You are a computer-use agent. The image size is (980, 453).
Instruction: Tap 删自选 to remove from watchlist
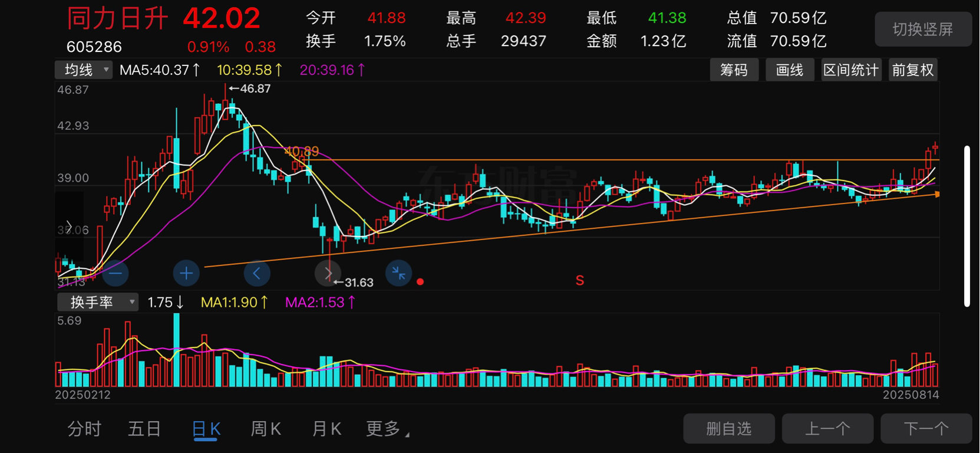pyautogui.click(x=729, y=429)
